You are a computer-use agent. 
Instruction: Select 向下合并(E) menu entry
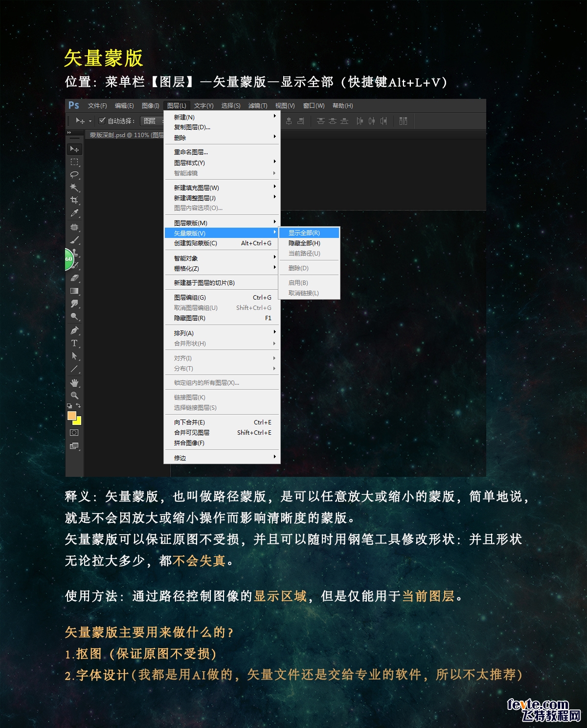[222, 422]
